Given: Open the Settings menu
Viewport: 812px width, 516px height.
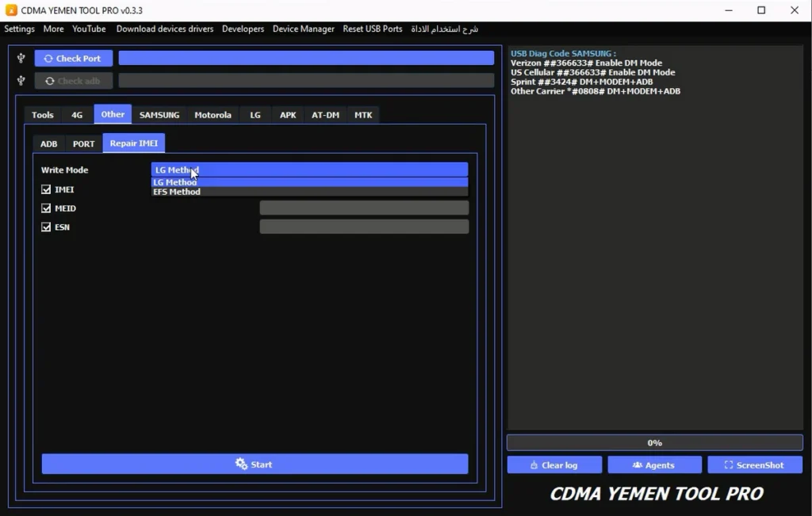Looking at the screenshot, I should (x=20, y=29).
